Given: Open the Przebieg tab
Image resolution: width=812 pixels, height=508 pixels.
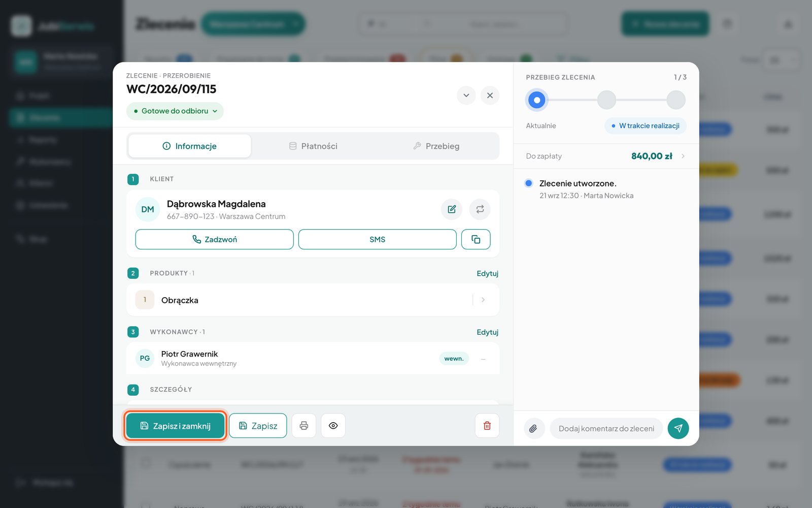Looking at the screenshot, I should [x=436, y=146].
